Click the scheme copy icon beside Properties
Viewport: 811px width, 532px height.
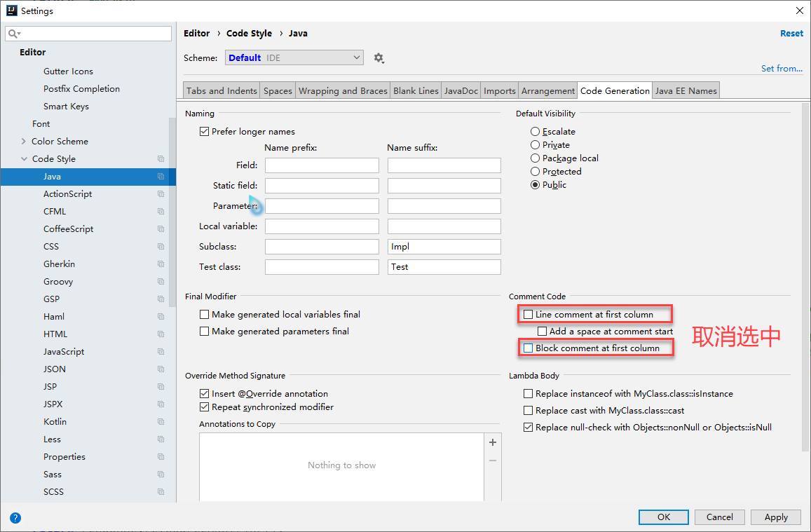[161, 457]
